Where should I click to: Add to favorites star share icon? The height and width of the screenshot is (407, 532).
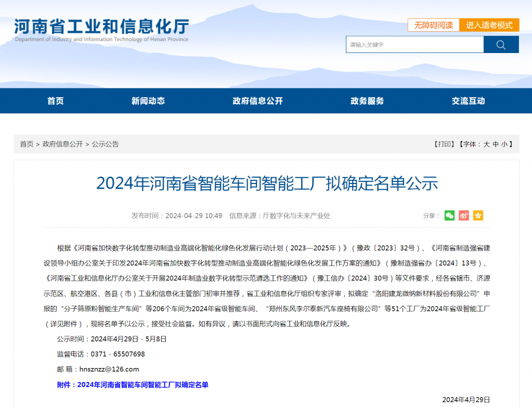(x=478, y=216)
